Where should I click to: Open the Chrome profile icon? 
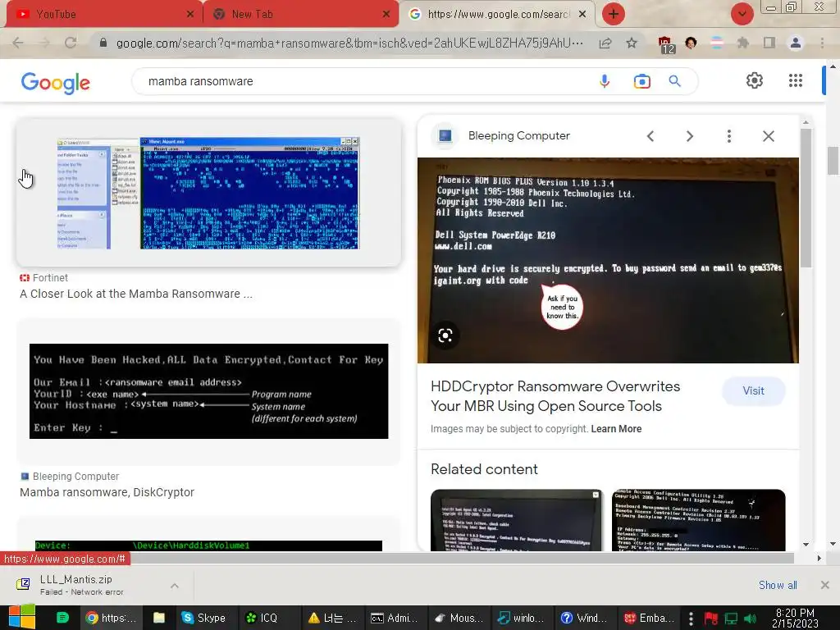click(x=796, y=43)
